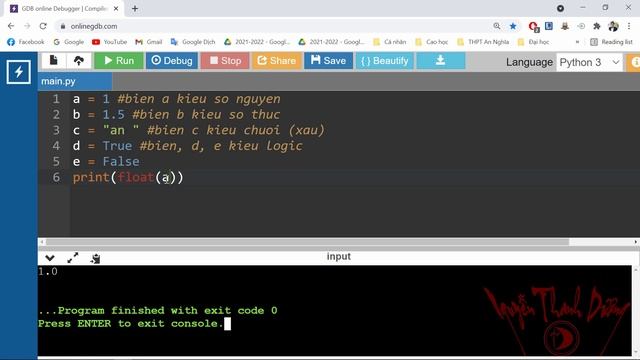Click the console clear icon
The image size is (640, 360).
click(96, 258)
